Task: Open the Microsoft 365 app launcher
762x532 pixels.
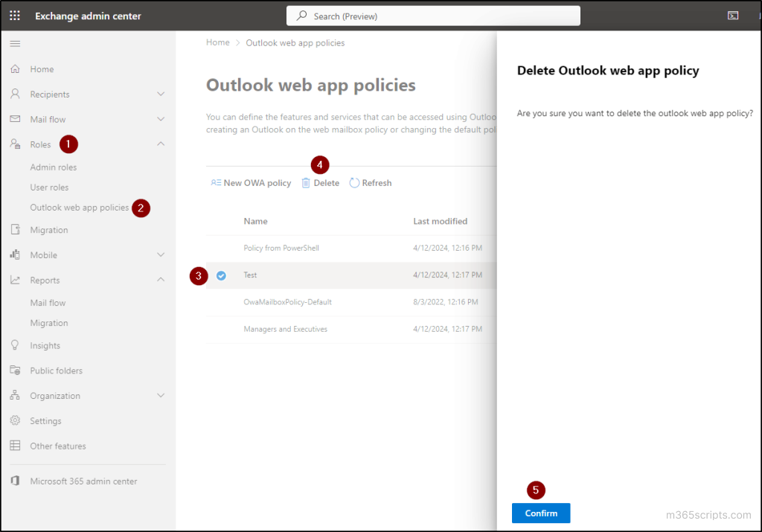Action: [x=14, y=15]
